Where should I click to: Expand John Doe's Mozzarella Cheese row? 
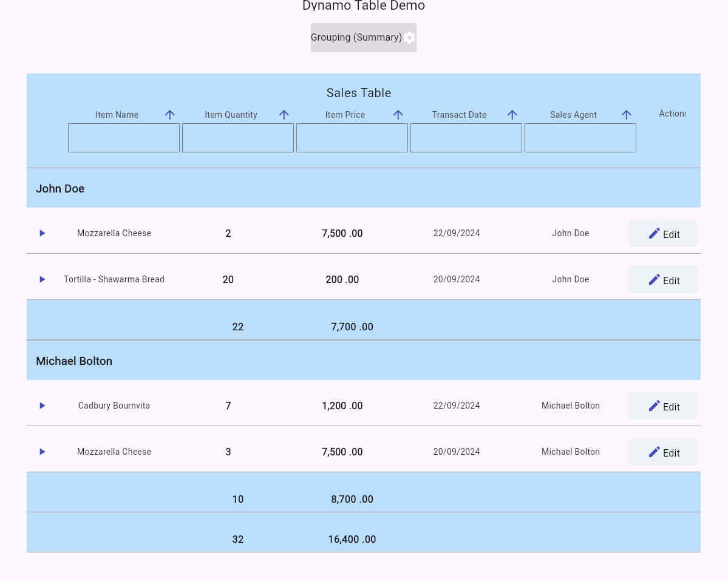pyautogui.click(x=43, y=233)
